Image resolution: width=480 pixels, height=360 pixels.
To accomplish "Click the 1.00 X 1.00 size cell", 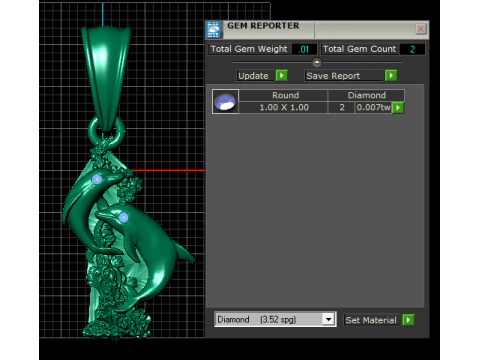I will click(x=284, y=107).
